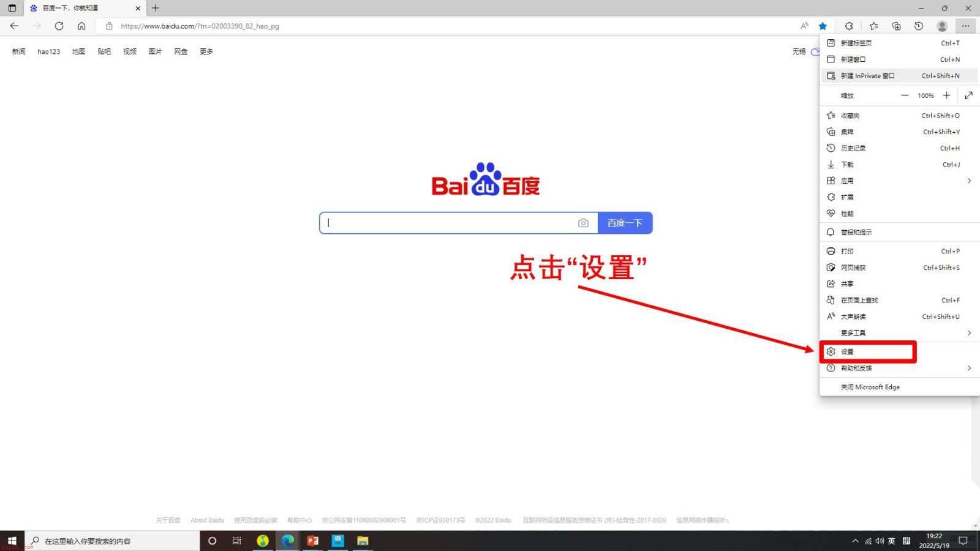This screenshot has height=551, width=980.
Task: Click the taskbar search box
Action: click(112, 541)
